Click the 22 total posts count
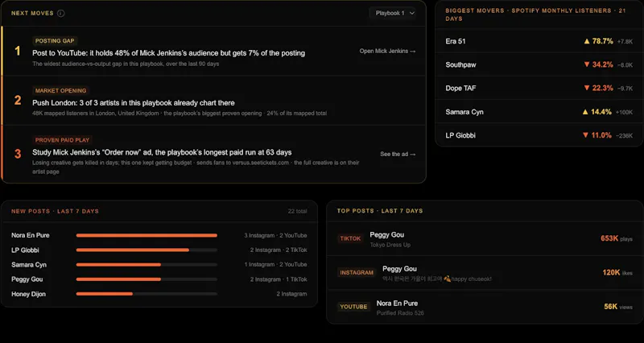 pyautogui.click(x=297, y=211)
